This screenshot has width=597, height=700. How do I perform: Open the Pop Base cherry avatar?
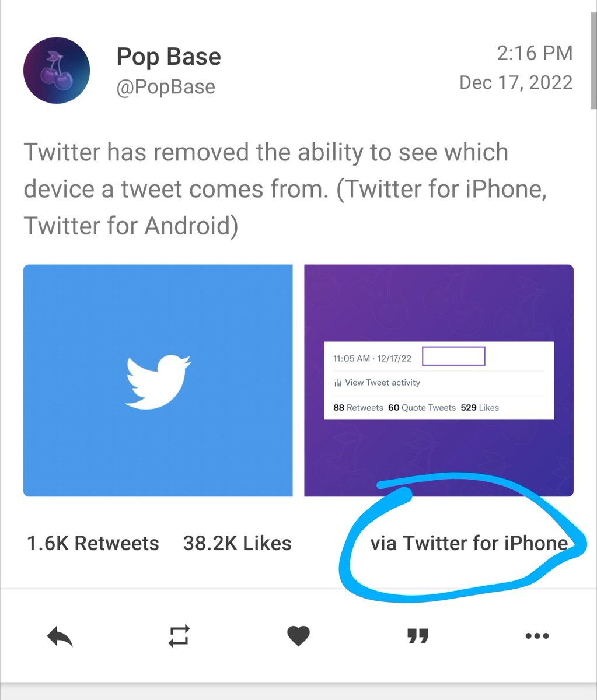tap(57, 71)
